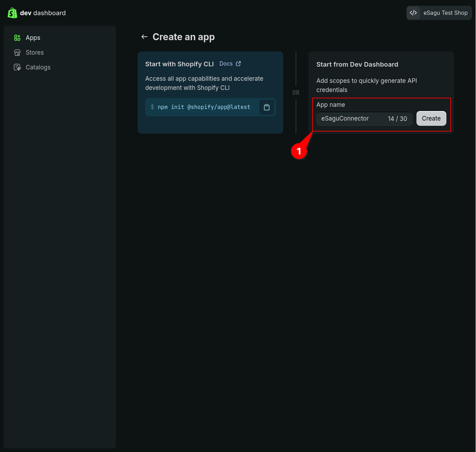Select the npm init @shopify/app@latest command text

point(204,107)
